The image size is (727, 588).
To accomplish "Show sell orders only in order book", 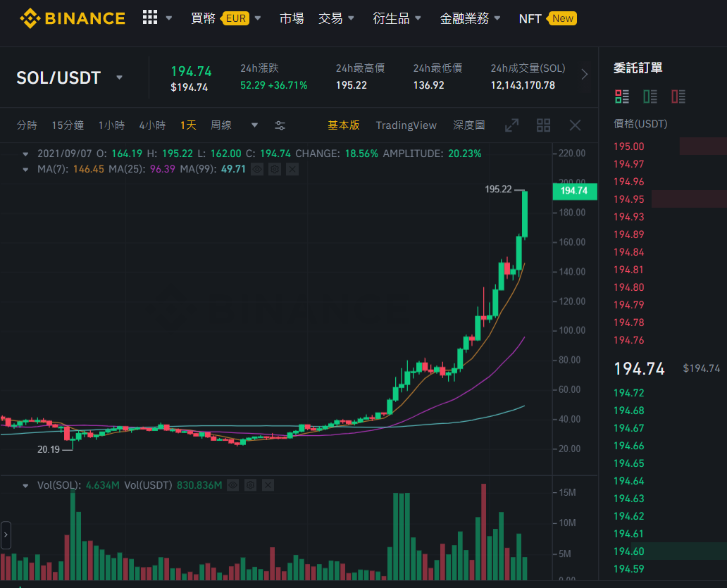I will point(678,96).
